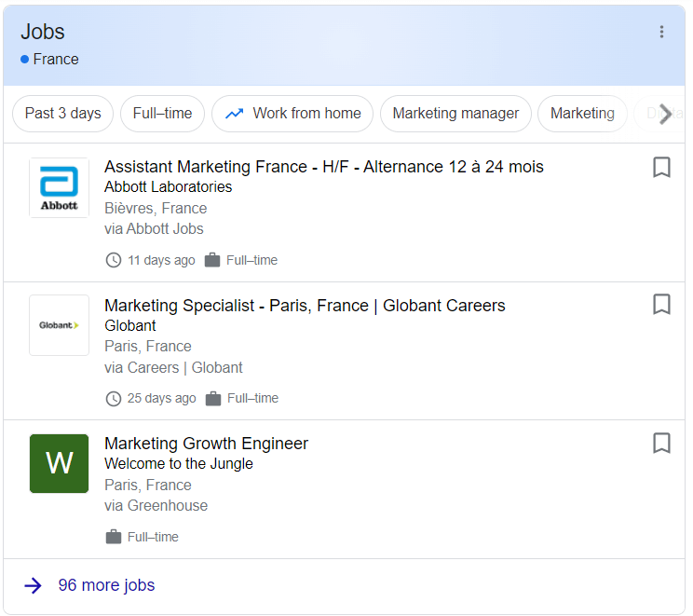Click the via Greenhouse source text
Image resolution: width=693 pixels, height=616 pixels.
click(x=156, y=505)
